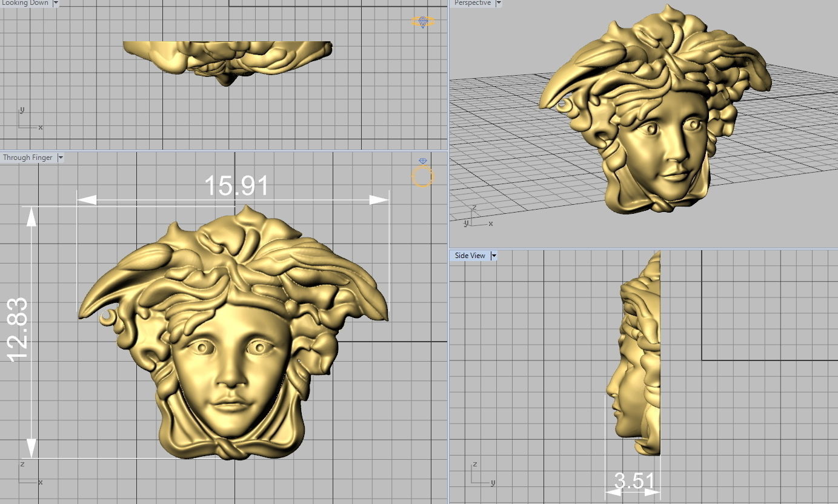Screen dimensions: 838x504
Task: Select the Through Finger viewport title
Action: pos(28,157)
